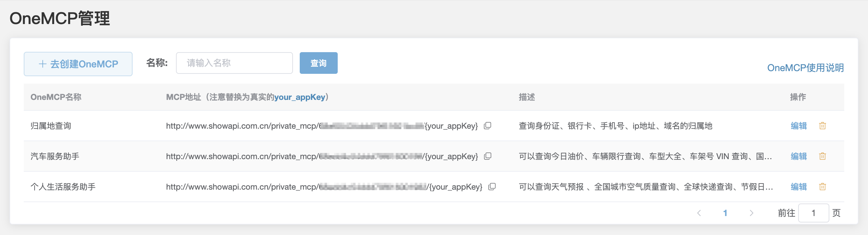
Task: Copy the 归属地查询 MCP address
Action: click(488, 126)
